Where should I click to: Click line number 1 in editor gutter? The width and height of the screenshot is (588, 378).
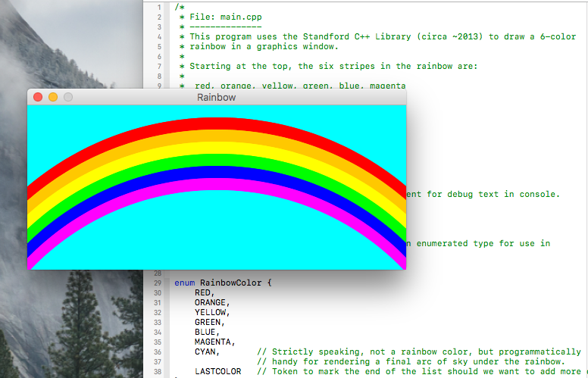click(x=159, y=8)
